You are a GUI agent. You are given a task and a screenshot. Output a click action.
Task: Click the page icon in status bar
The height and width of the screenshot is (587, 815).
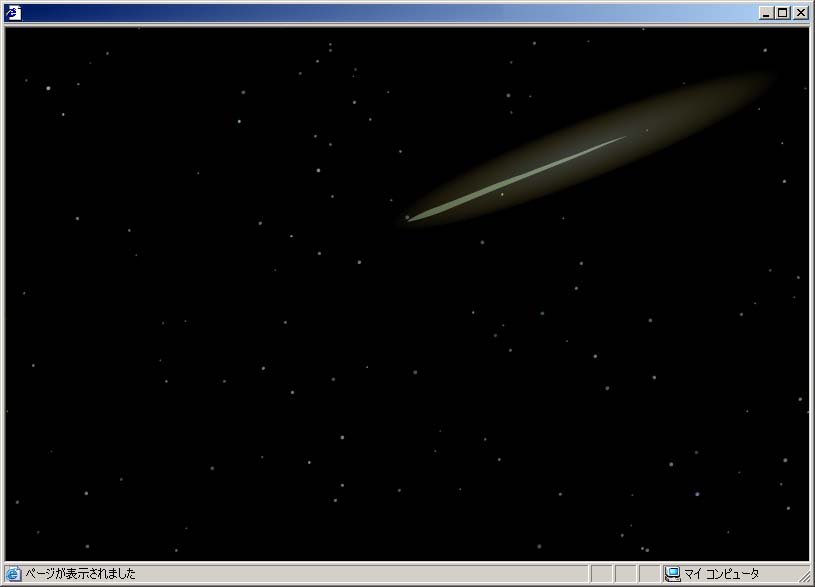[13, 574]
